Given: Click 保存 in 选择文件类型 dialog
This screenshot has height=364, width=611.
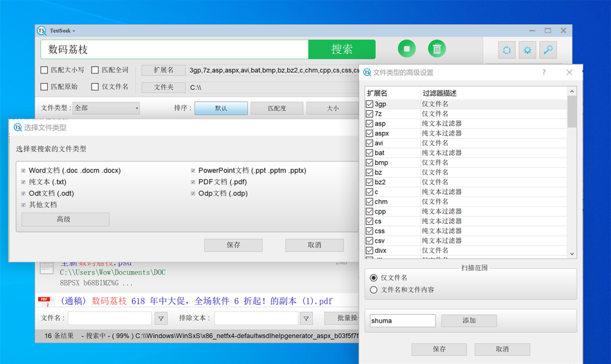Looking at the screenshot, I should tap(234, 245).
